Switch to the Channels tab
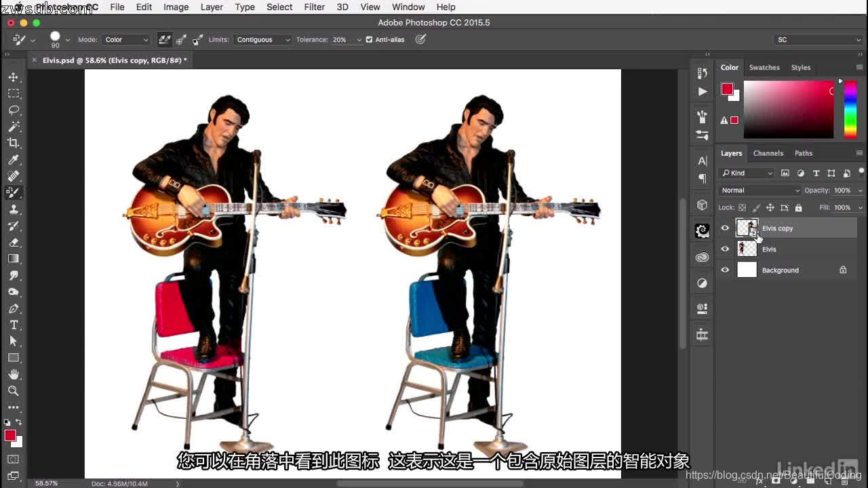Image resolution: width=868 pixels, height=488 pixels. tap(768, 153)
